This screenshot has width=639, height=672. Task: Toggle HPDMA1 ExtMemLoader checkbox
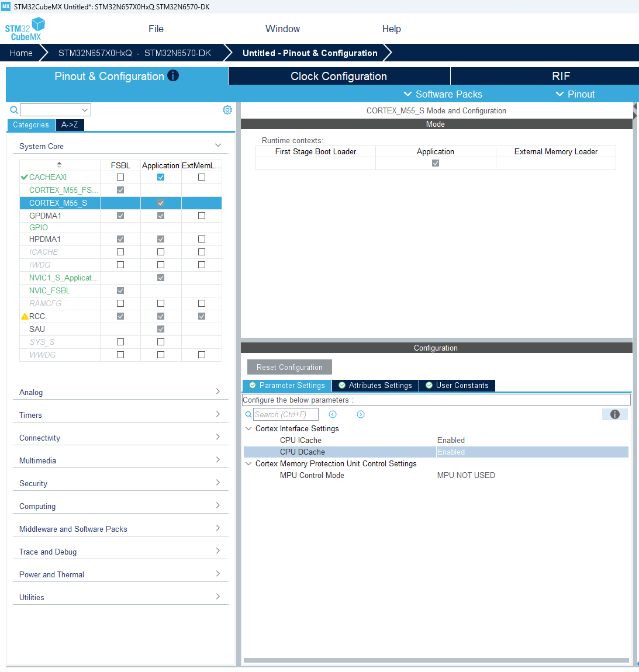tap(202, 239)
